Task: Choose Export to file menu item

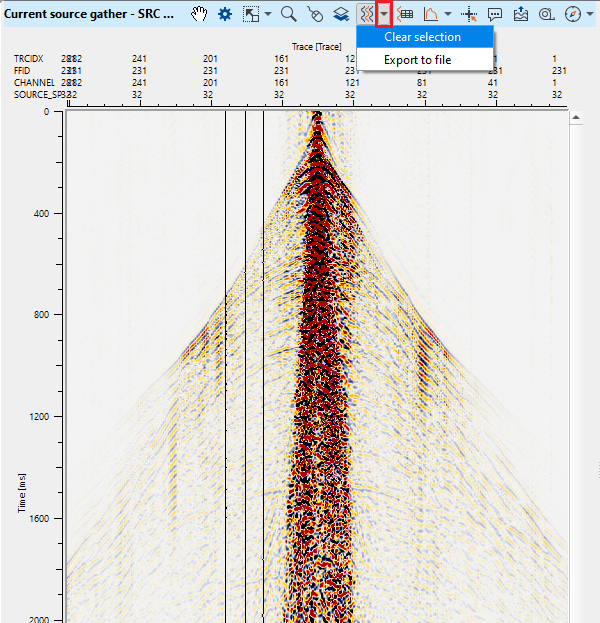Action: (425, 60)
